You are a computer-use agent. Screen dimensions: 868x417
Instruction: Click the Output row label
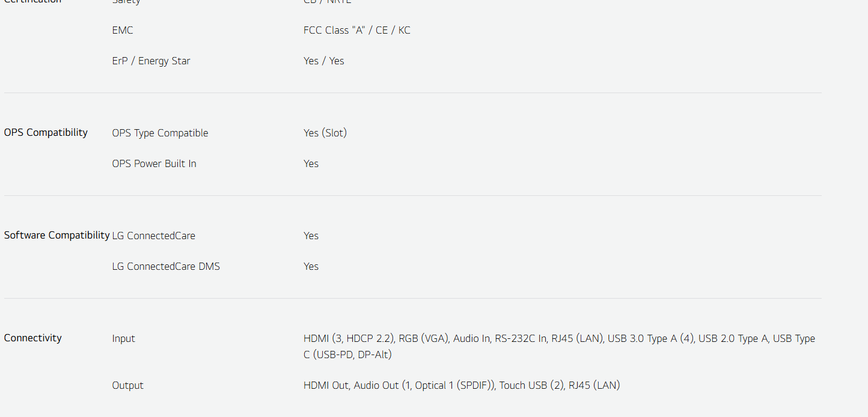click(x=127, y=385)
